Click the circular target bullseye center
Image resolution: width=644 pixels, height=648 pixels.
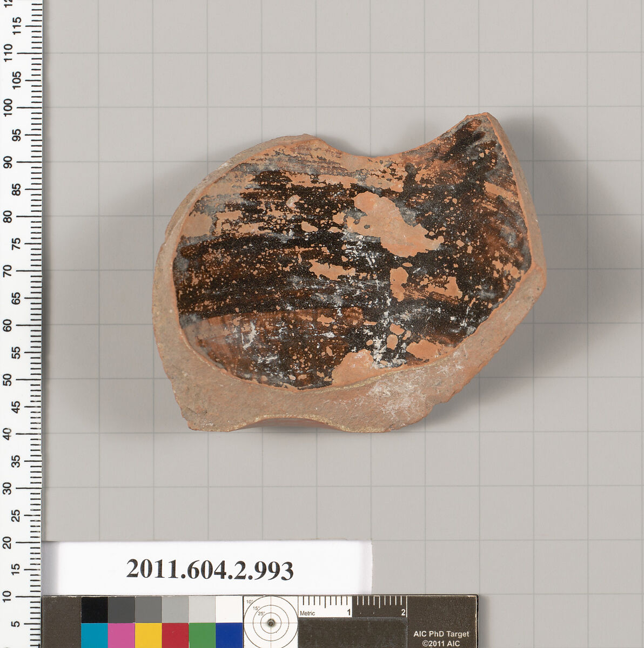pyautogui.click(x=271, y=623)
